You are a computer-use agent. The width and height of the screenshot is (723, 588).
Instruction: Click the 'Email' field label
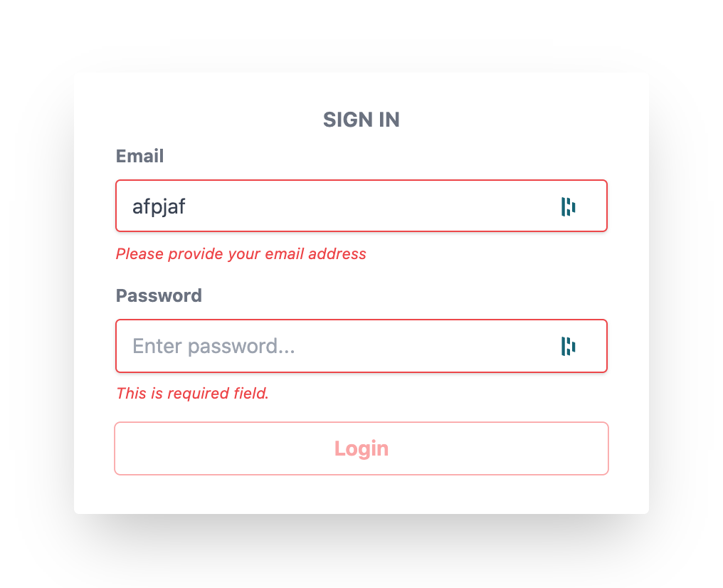tap(139, 156)
